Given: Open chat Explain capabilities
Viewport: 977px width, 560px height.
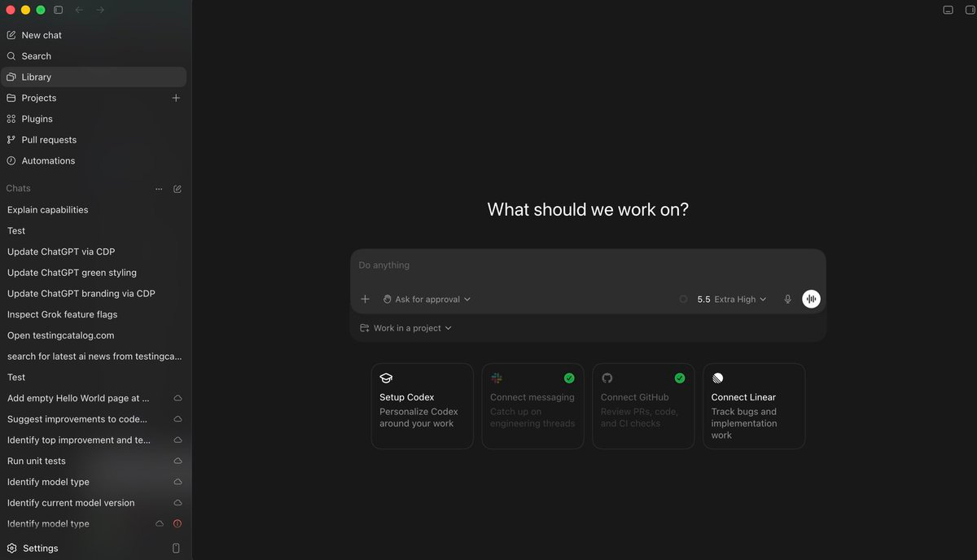Looking at the screenshot, I should coord(94,210).
